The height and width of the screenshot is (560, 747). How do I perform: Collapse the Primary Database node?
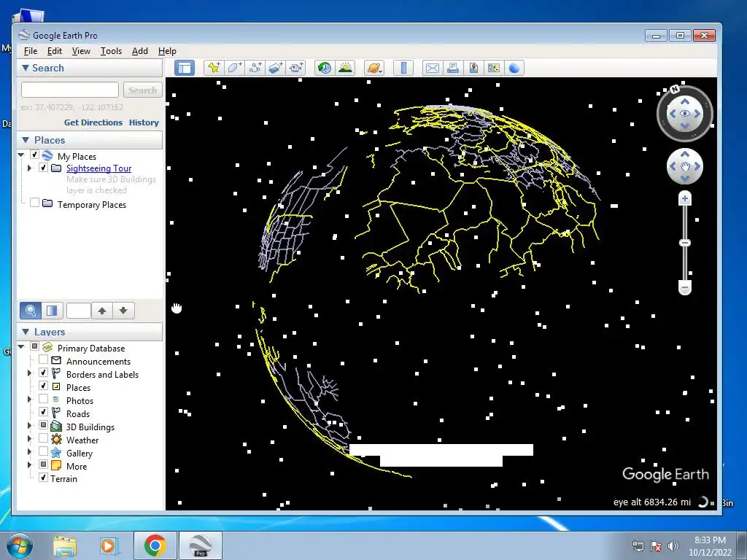21,346
